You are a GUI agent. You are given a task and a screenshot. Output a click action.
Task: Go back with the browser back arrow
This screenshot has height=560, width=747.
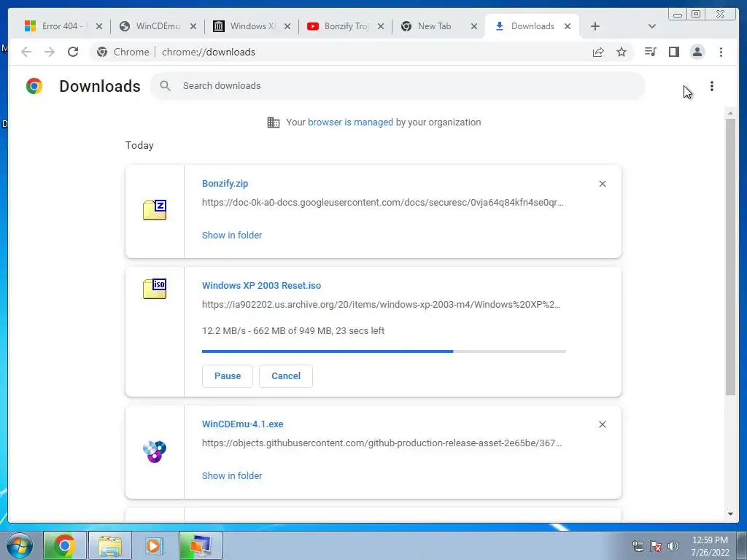26,52
